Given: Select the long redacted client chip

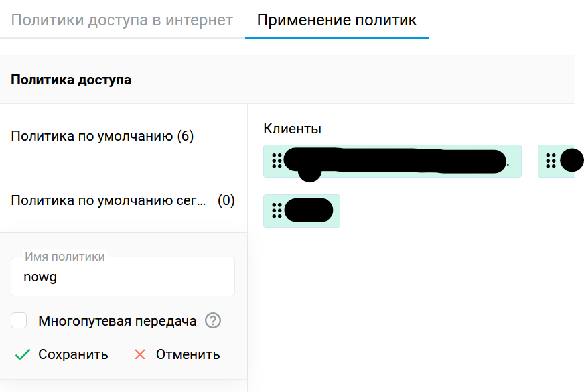Looking at the screenshot, I should click(x=392, y=161).
